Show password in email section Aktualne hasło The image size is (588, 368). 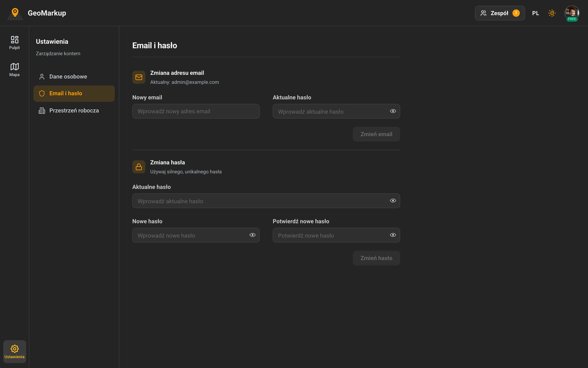tap(393, 111)
